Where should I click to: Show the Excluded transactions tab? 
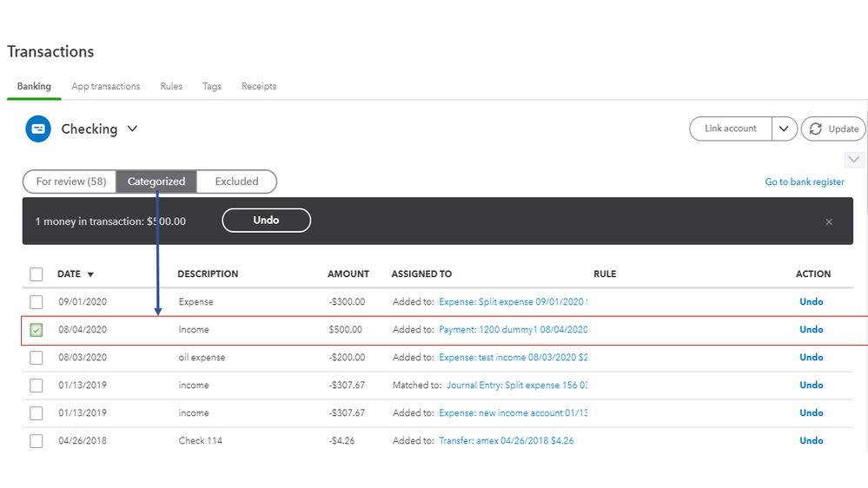(236, 181)
